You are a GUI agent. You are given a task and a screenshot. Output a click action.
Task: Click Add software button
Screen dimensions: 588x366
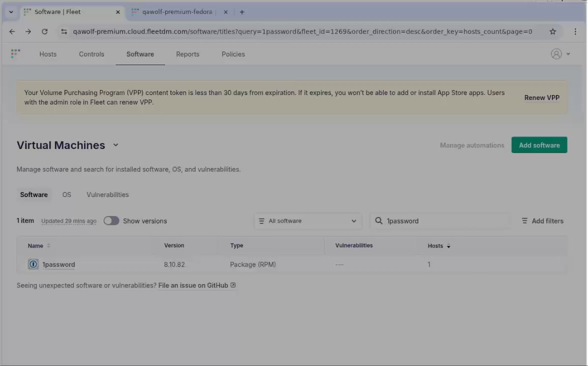coord(539,145)
